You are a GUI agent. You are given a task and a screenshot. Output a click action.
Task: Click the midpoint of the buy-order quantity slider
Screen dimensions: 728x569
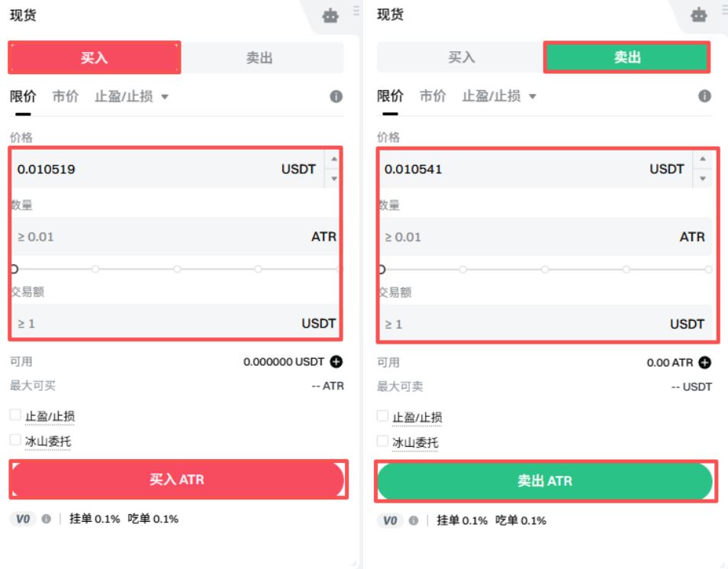pos(177,269)
